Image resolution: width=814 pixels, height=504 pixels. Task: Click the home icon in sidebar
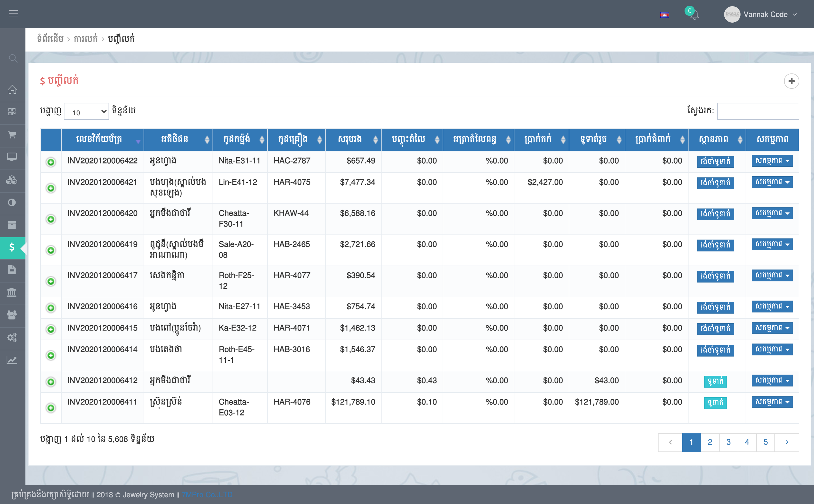tap(12, 89)
